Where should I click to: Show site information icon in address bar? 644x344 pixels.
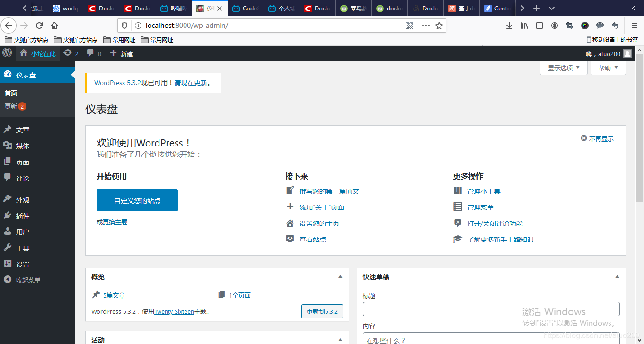pyautogui.click(x=138, y=26)
